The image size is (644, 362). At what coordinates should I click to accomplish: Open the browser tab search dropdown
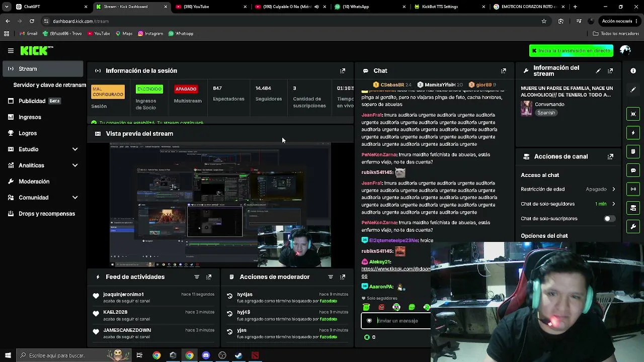[7, 7]
